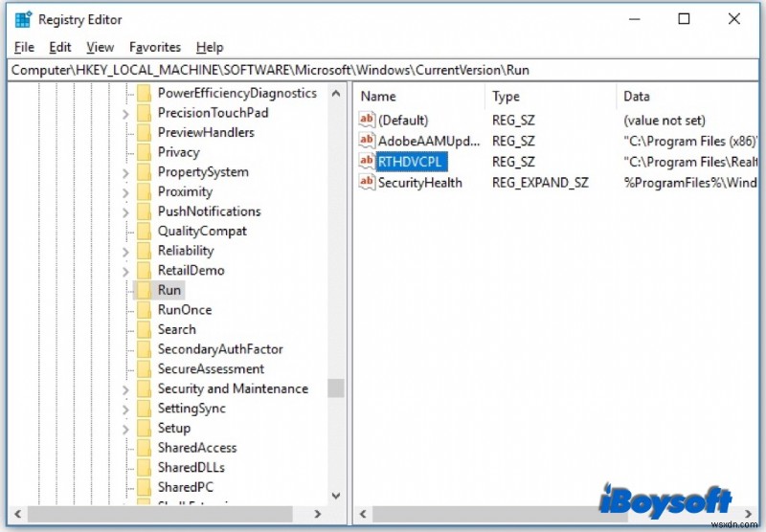
Task: Click the tree pane scroll down arrow
Action: pyautogui.click(x=336, y=496)
